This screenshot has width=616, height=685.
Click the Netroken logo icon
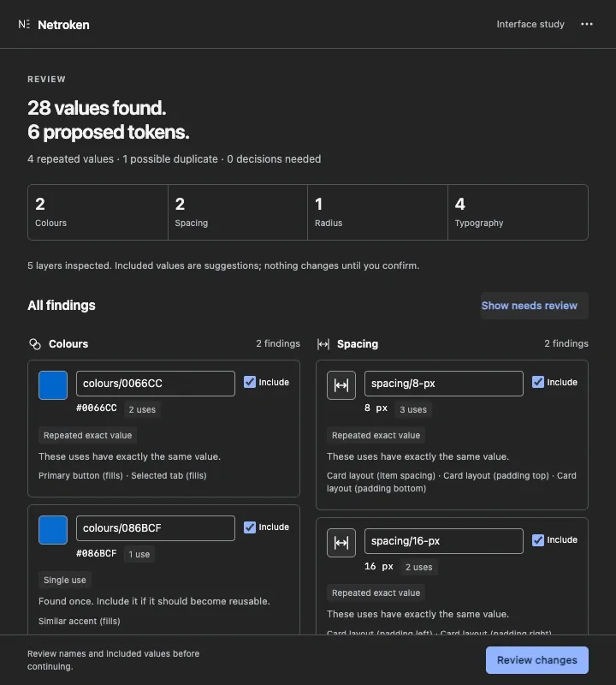pos(24,25)
